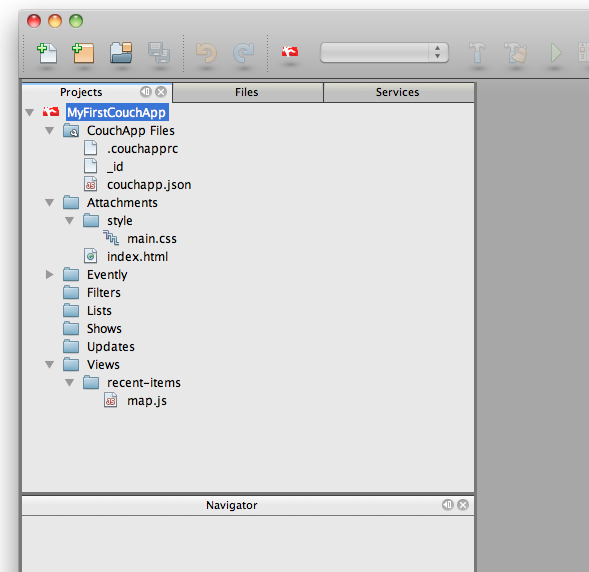Select the couchapp.json file

(x=149, y=185)
